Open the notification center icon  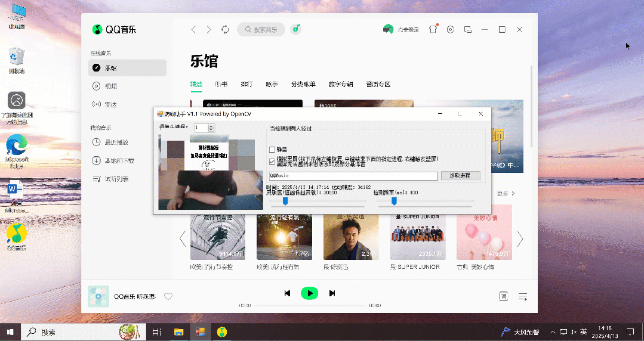630,332
